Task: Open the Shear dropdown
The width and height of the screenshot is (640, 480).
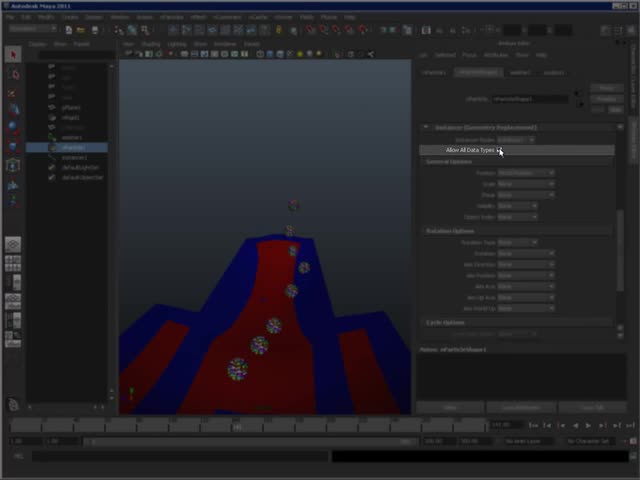Action: pyautogui.click(x=526, y=195)
